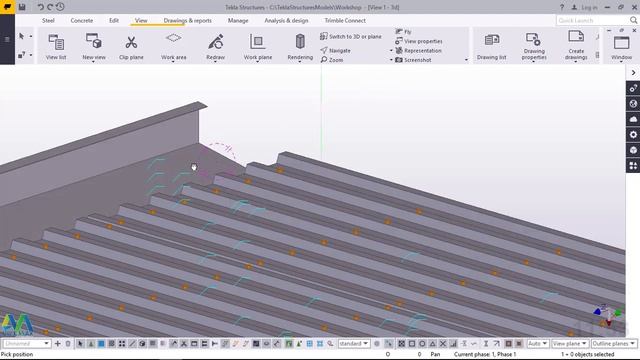Open the globe icon in the side pane
The height and width of the screenshot is (360, 640).
[633, 104]
